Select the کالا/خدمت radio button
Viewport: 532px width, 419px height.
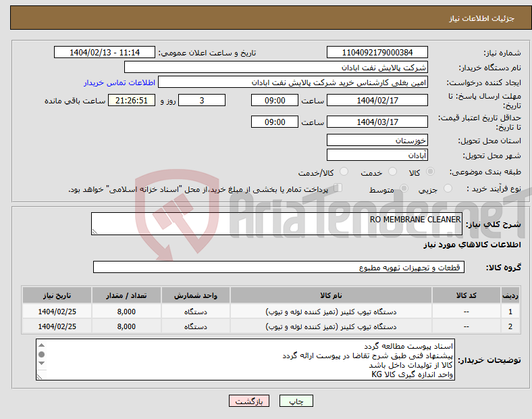pos(344,172)
